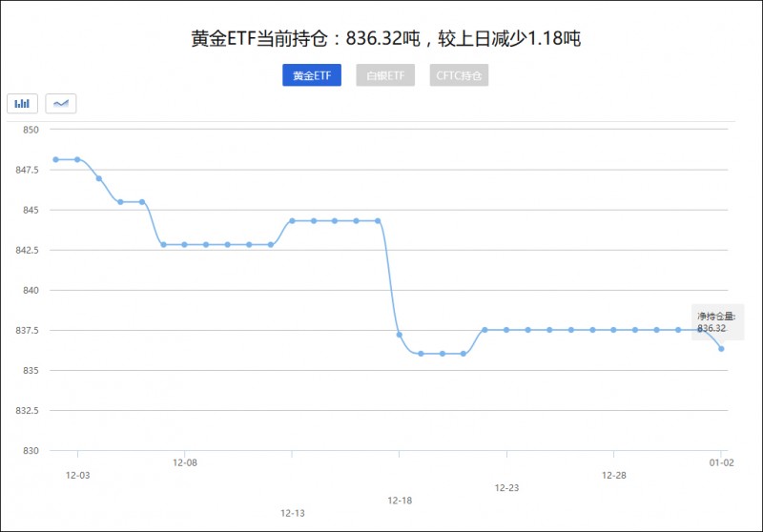Click the 12-28 axis label
The image size is (763, 532).
614,476
